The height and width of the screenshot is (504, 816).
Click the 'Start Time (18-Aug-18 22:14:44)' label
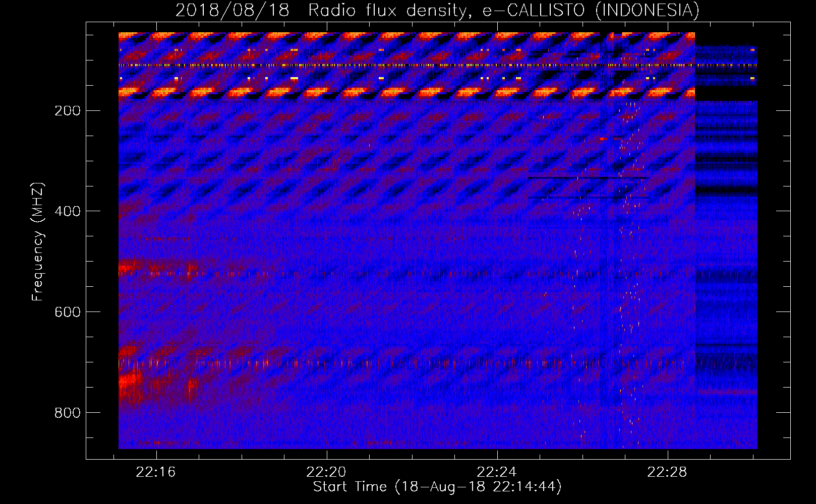click(437, 487)
